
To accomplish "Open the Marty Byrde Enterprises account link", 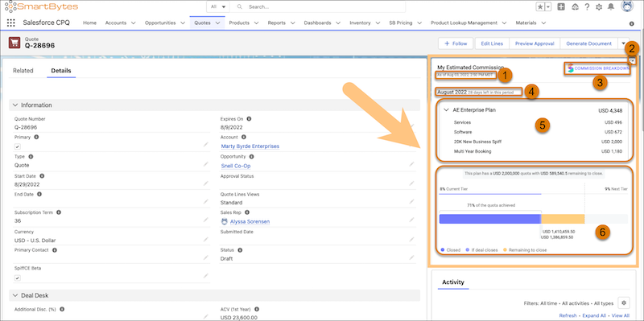I will [x=250, y=146].
